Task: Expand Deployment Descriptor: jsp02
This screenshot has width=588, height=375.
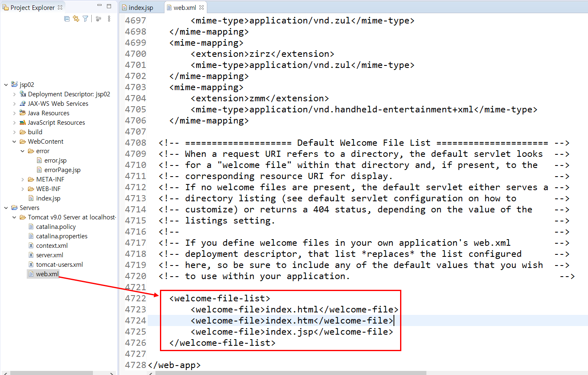Action: pyautogui.click(x=14, y=94)
